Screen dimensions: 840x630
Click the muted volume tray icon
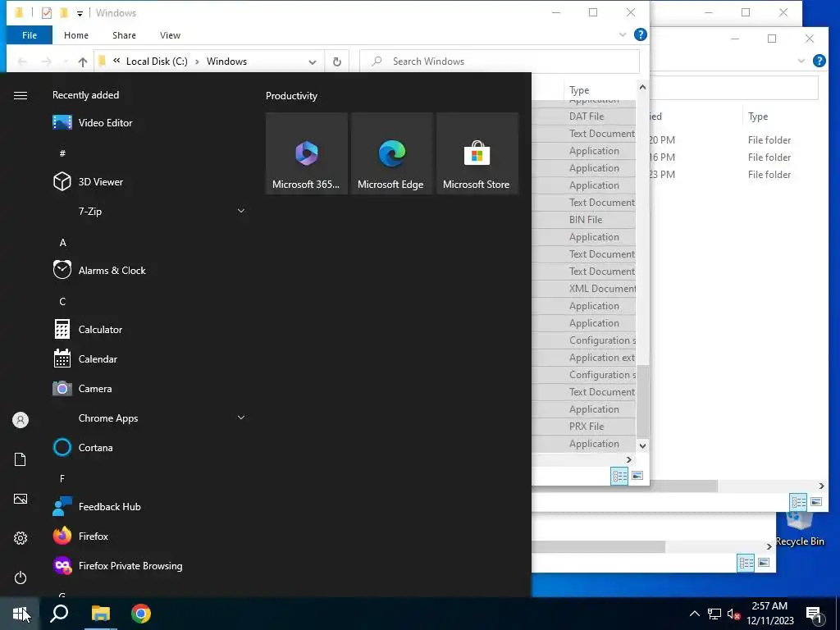click(733, 614)
